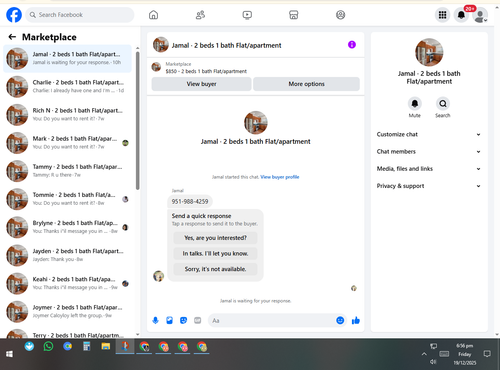Open the Notifications bell with 20+ badge

461,15
